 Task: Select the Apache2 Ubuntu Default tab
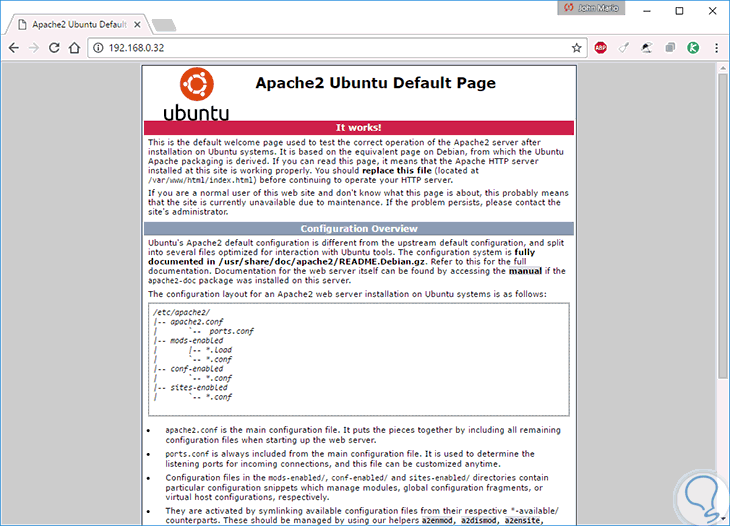point(79,25)
